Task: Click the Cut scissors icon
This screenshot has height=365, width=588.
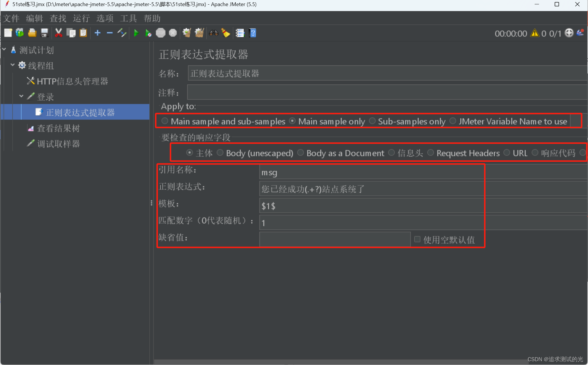Action: [x=59, y=33]
